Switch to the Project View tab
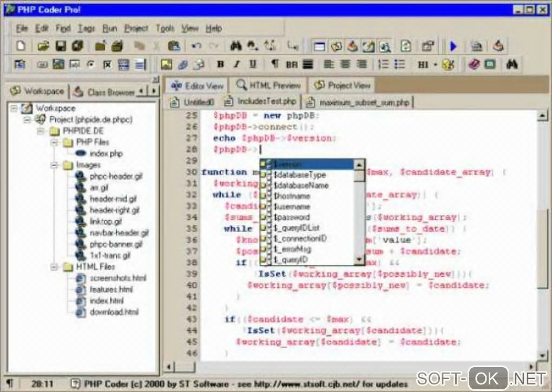Screen dimensions: 552x392 tap(342, 85)
